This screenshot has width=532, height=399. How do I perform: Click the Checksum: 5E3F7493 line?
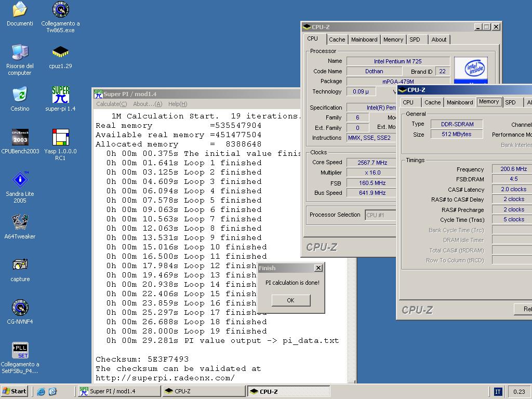coord(142,359)
